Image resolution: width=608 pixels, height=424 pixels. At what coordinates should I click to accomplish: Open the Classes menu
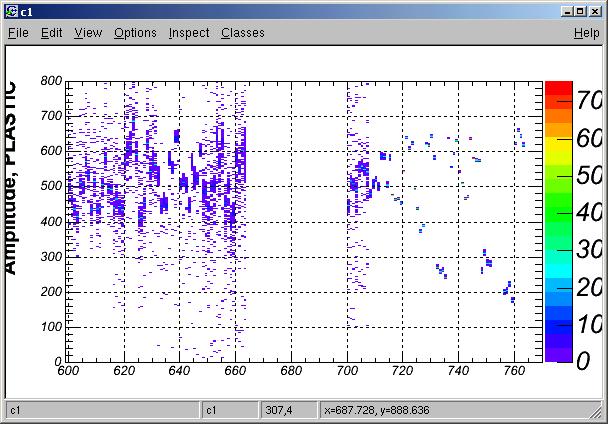[243, 33]
